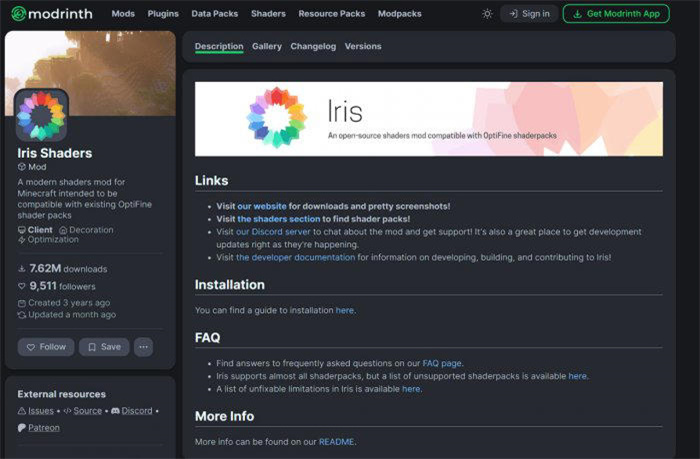The width and height of the screenshot is (700, 459).
Task: Click 'the developer documentation' link
Action: 296,258
